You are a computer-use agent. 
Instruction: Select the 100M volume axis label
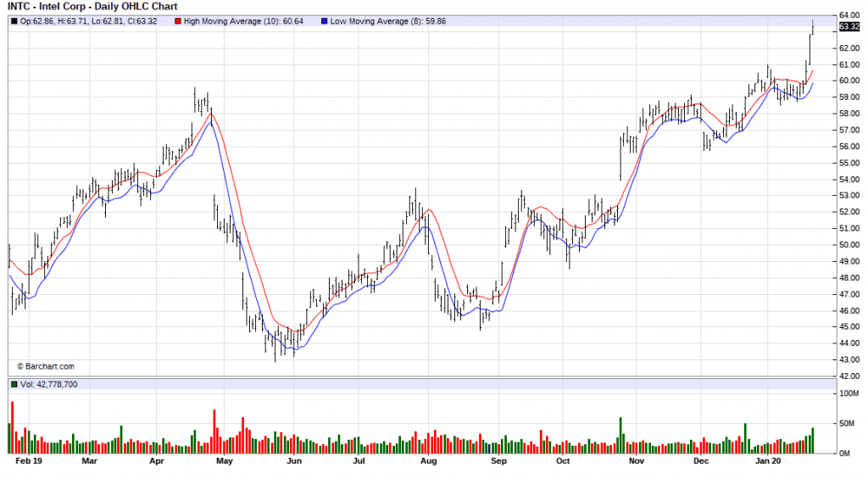(849, 394)
